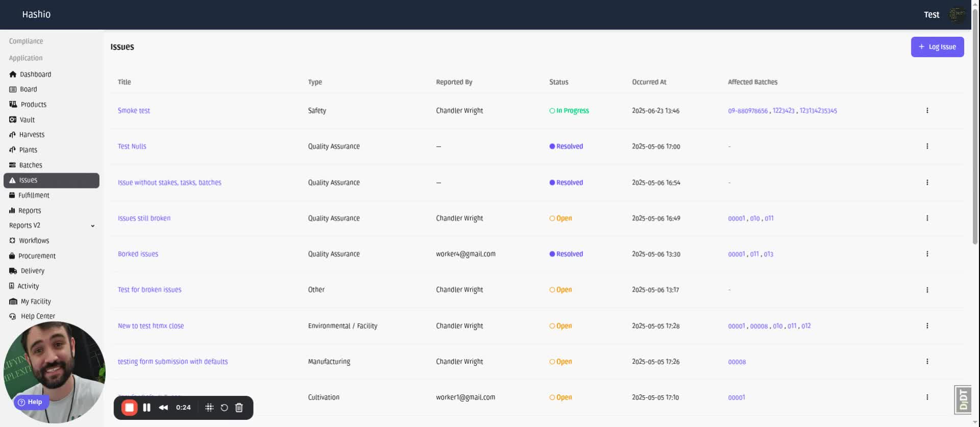
Task: Click the Compliance sidebar heading
Action: 26,41
